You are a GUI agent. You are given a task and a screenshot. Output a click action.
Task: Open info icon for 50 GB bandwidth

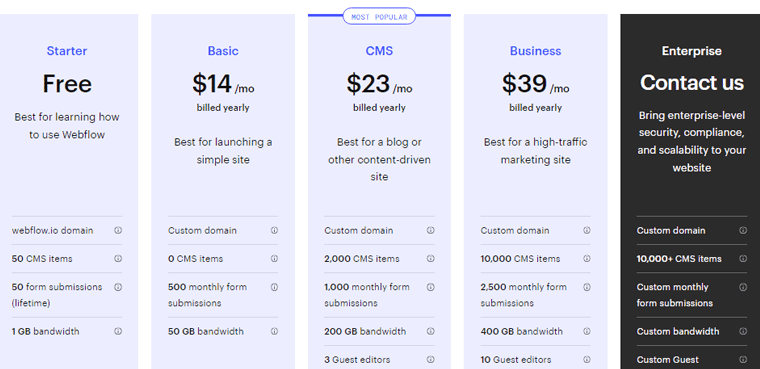pos(274,331)
